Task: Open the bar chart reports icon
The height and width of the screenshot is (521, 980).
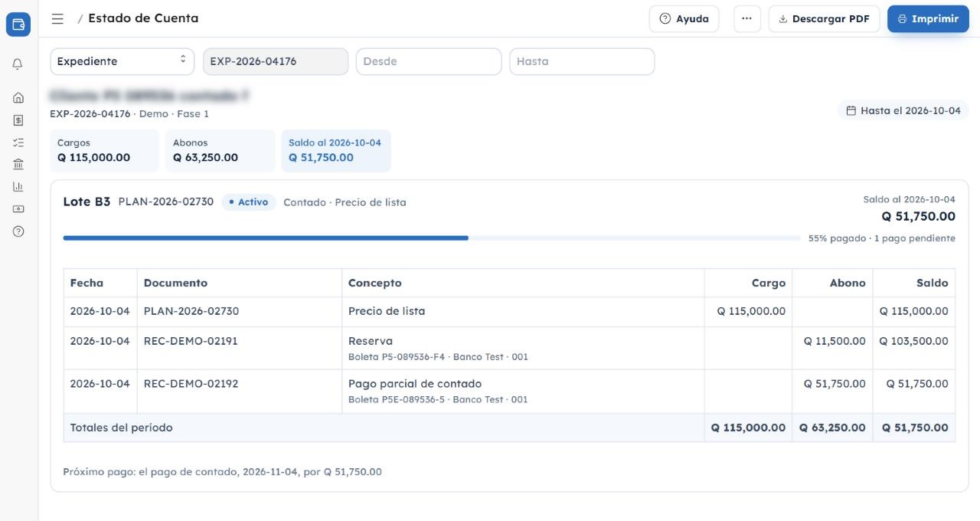Action: (x=18, y=186)
